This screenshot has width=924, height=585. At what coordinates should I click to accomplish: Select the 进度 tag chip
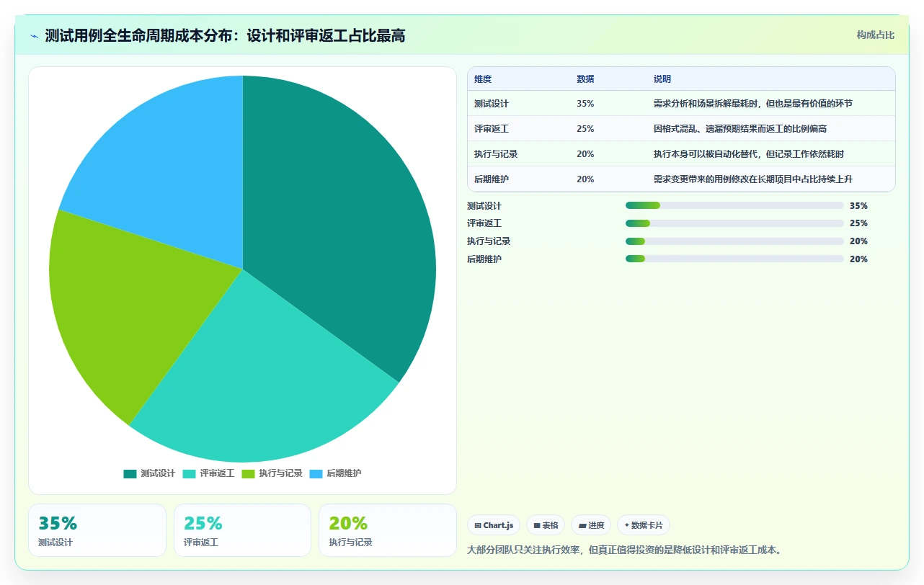(x=591, y=525)
